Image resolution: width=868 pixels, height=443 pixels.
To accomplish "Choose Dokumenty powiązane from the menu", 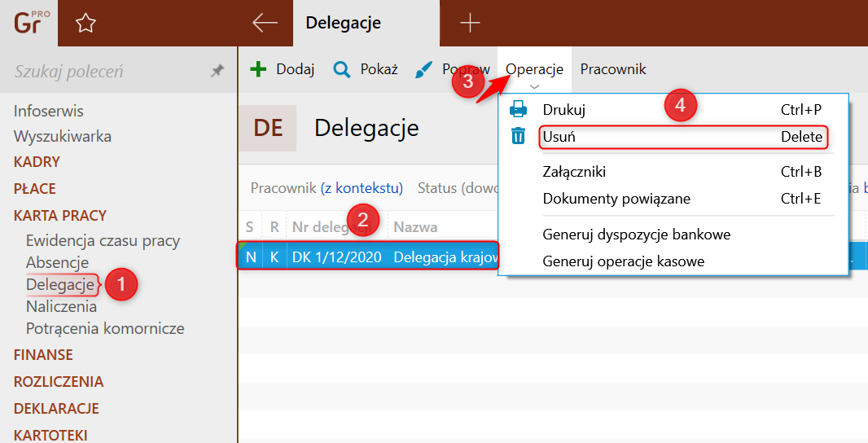I will [672, 198].
